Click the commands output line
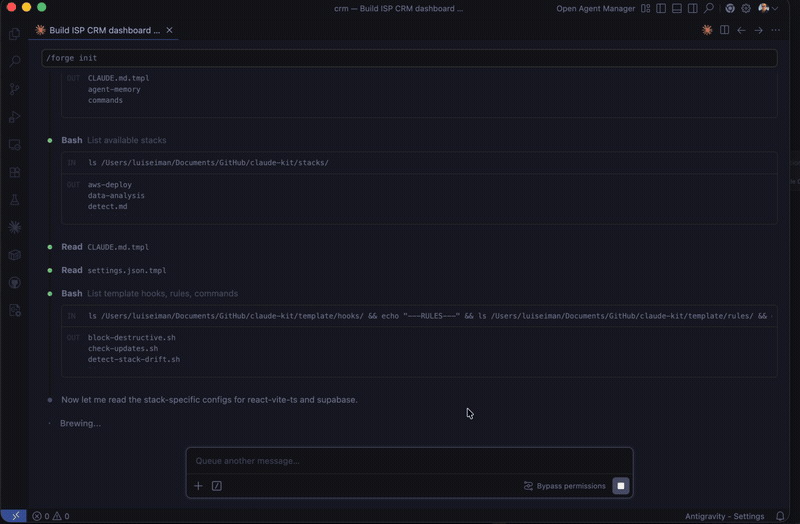This screenshot has width=800, height=524. point(105,101)
